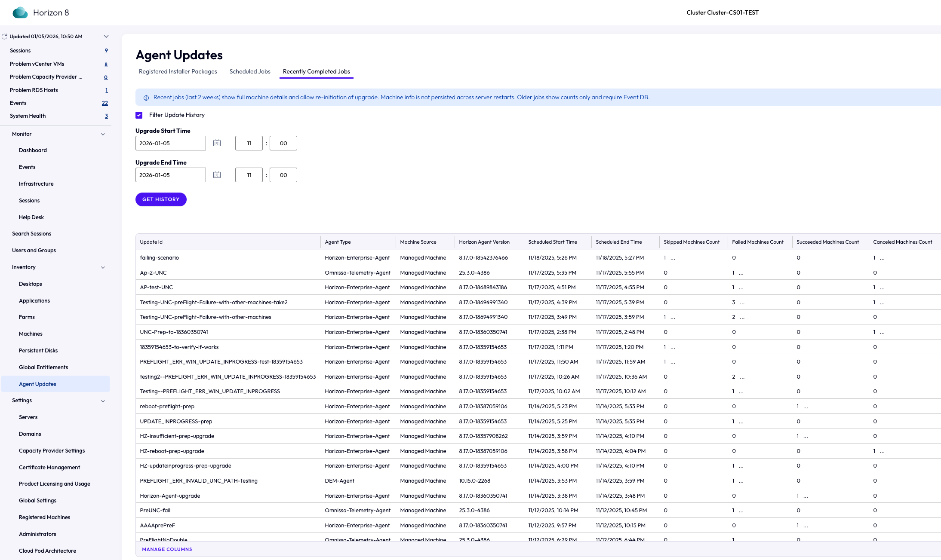Open Registered Machines in sidebar
The width and height of the screenshot is (941, 560).
tap(44, 517)
